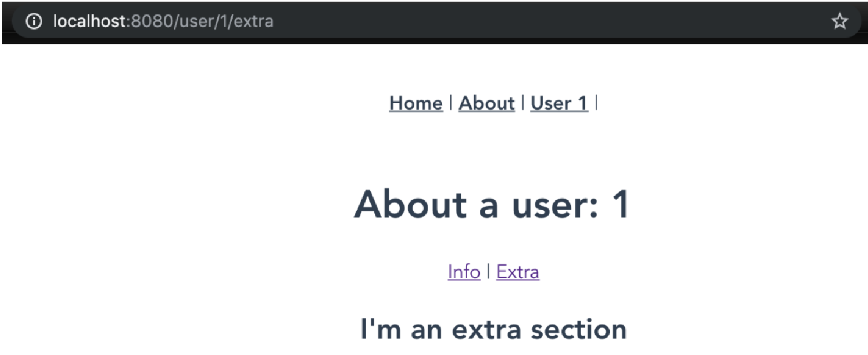Viewport: 868px width, 355px height.
Task: Open the User 1 navigation link
Action: coord(559,103)
